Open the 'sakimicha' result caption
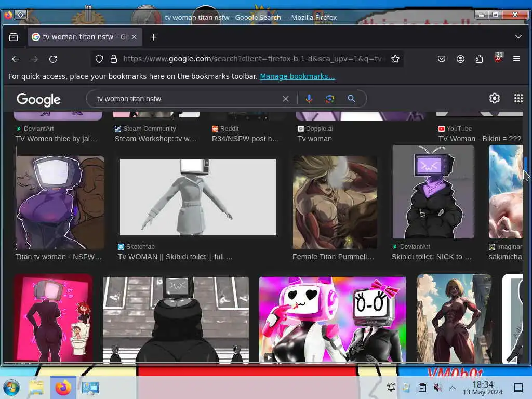The width and height of the screenshot is (532, 399). 505,257
